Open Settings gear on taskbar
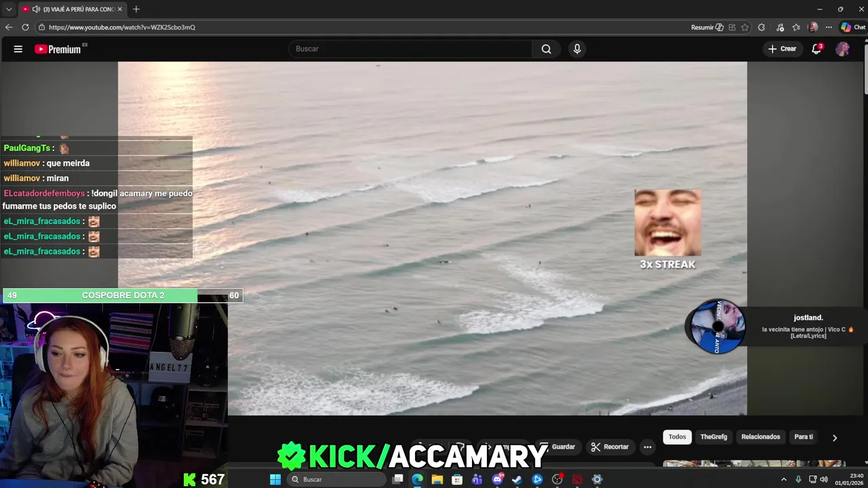The height and width of the screenshot is (488, 868). click(597, 479)
